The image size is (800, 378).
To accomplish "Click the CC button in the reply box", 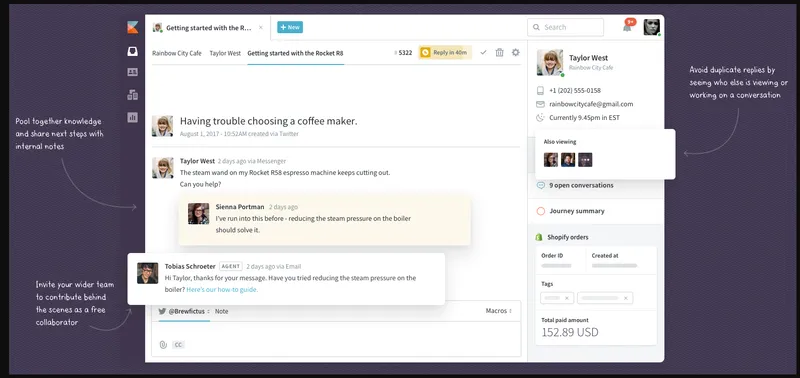I will click(178, 345).
